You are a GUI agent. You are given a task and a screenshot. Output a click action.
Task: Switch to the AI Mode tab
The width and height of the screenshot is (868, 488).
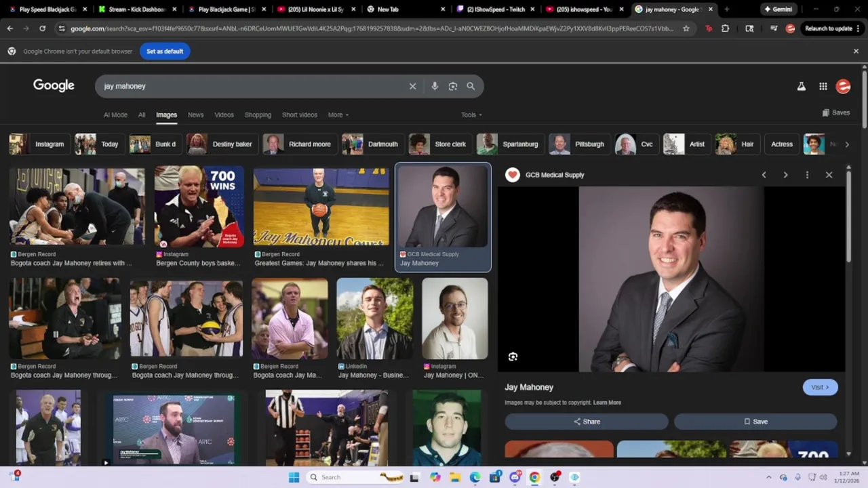(x=115, y=115)
